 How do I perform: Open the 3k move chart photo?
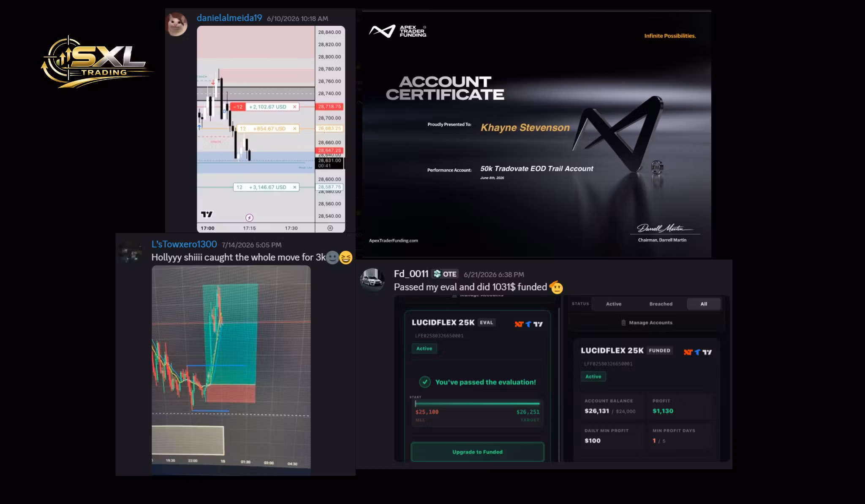(x=231, y=371)
